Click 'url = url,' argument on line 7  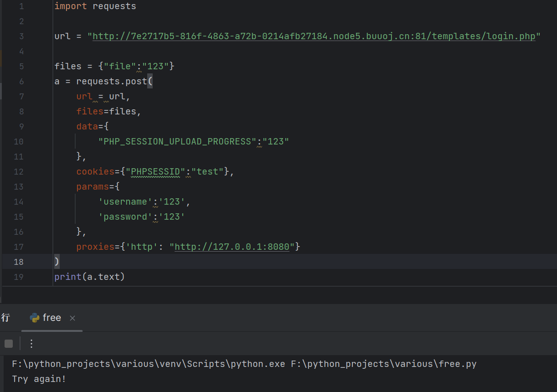click(103, 96)
